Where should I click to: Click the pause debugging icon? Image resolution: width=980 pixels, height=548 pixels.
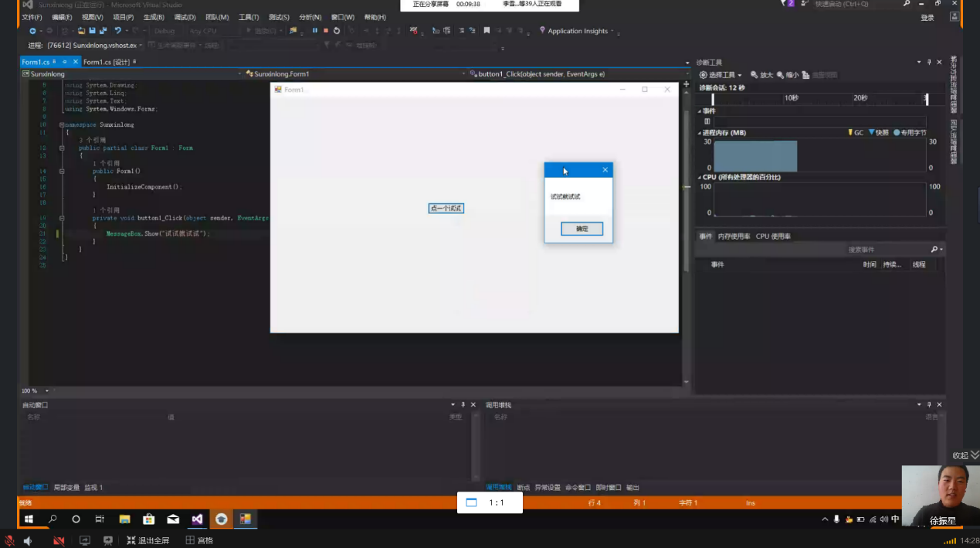click(315, 31)
